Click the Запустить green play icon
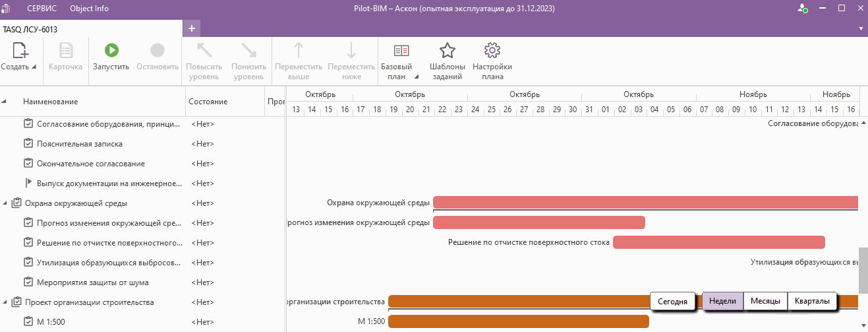 (111, 51)
